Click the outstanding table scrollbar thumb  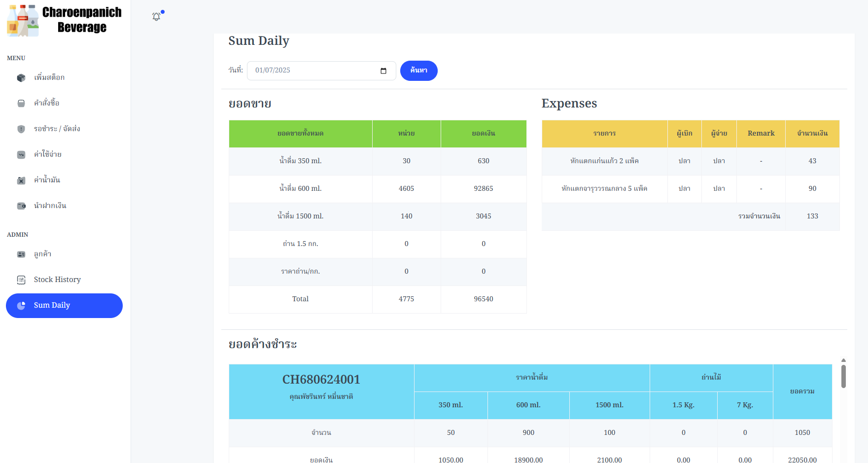(843, 376)
